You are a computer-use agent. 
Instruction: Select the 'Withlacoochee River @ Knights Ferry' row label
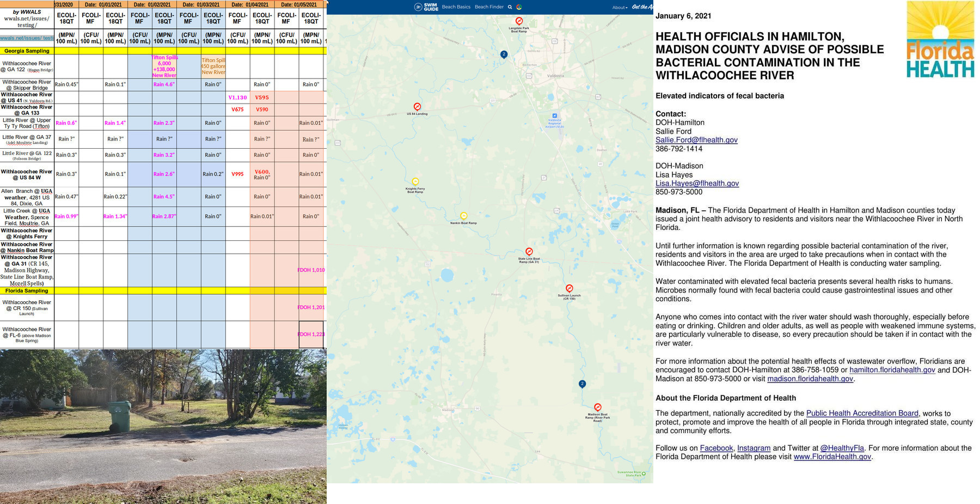(27, 234)
